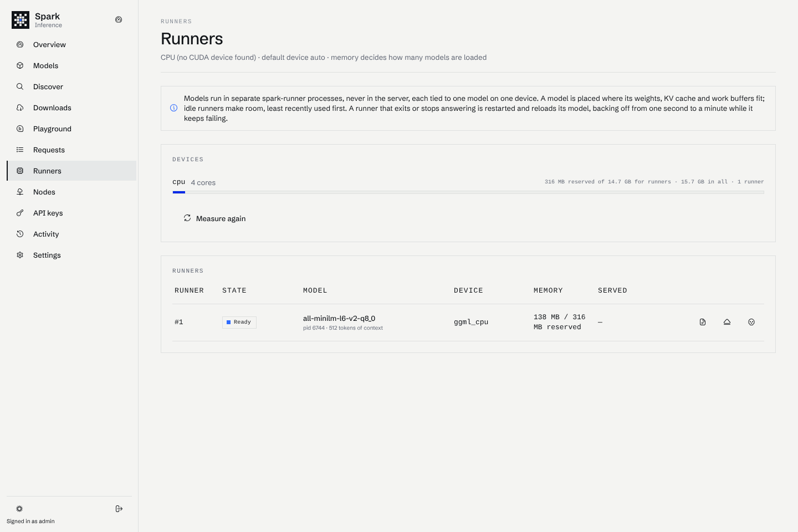Click the Spark checkered logo
Viewport: 798px width, 532px height.
point(21,20)
